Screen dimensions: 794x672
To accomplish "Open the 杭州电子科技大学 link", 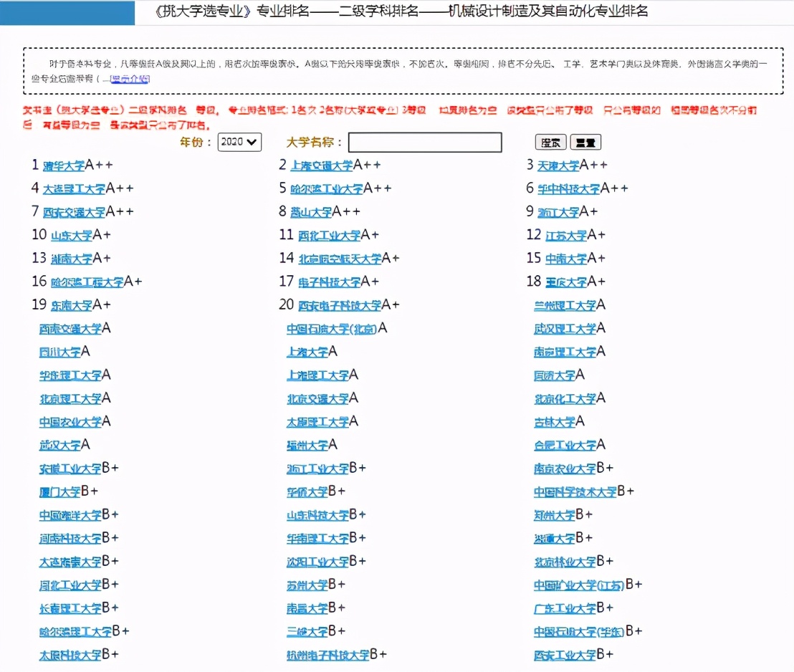I will pyautogui.click(x=326, y=654).
